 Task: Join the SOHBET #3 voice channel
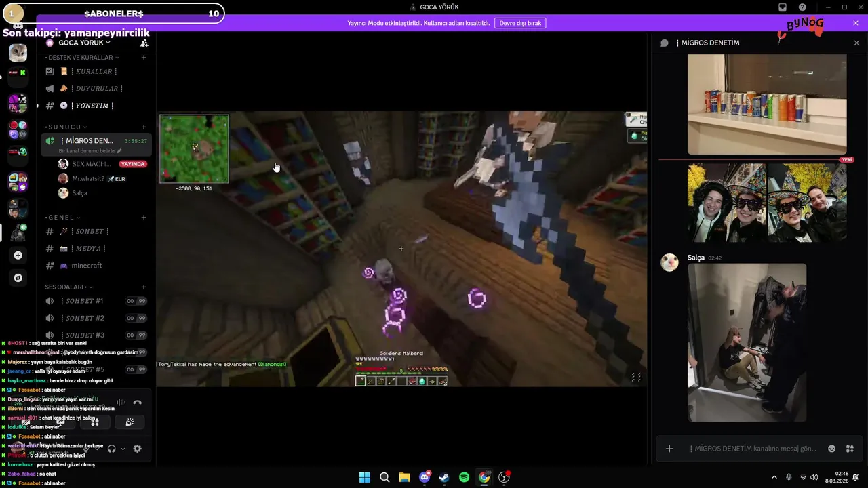click(95, 335)
